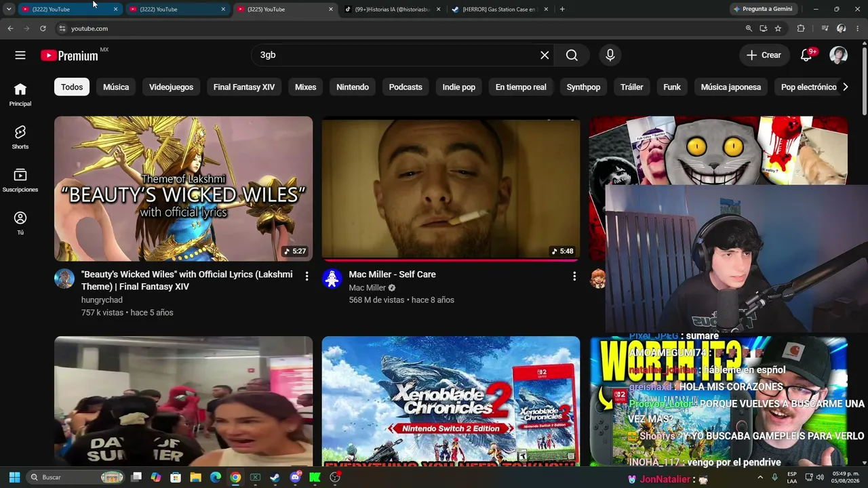Open the media controls toolbar icon

[825, 28]
